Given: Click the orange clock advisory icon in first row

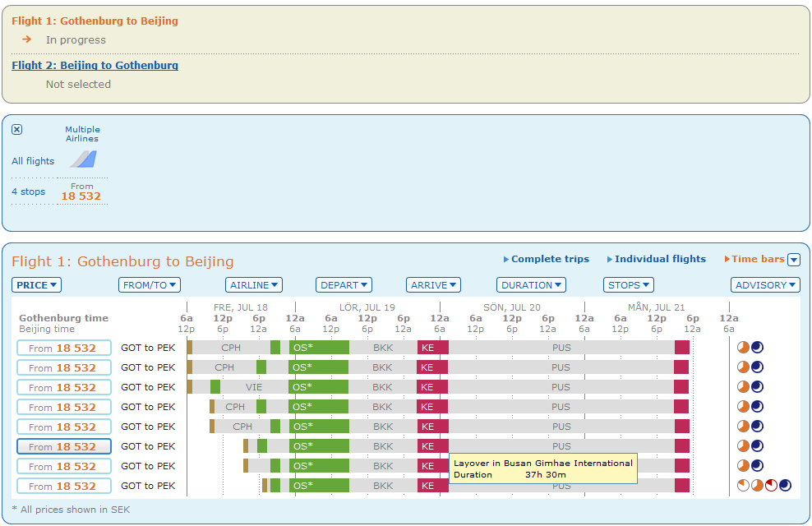Looking at the screenshot, I should pyautogui.click(x=743, y=348).
